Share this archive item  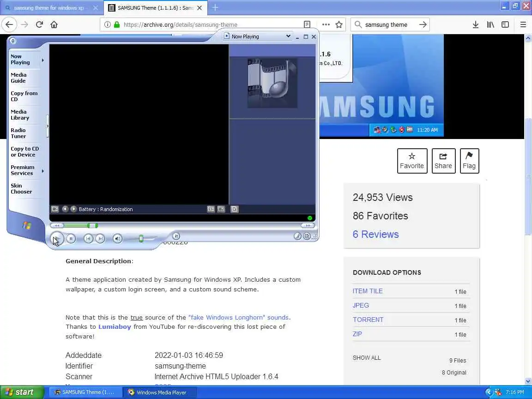coord(443,161)
